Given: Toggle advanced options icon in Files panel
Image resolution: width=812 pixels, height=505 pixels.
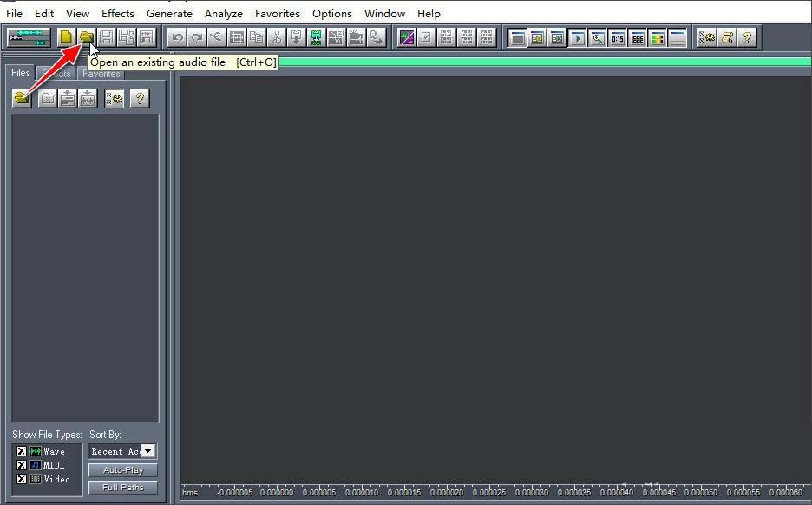Looking at the screenshot, I should tap(114, 99).
